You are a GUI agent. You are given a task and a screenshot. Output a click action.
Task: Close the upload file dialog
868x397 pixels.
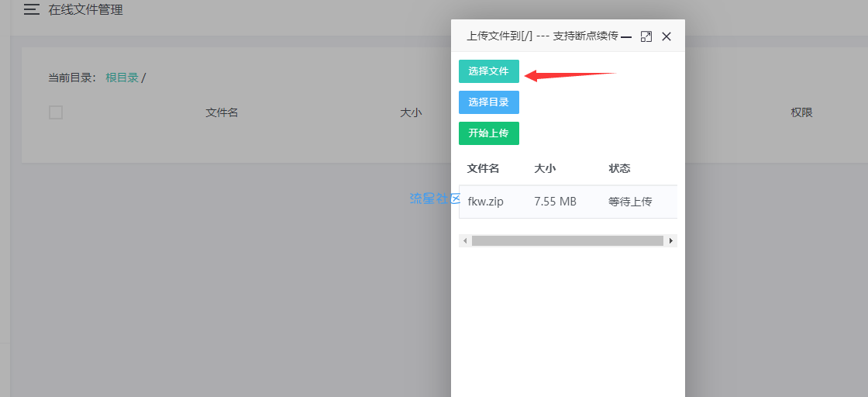coord(666,36)
